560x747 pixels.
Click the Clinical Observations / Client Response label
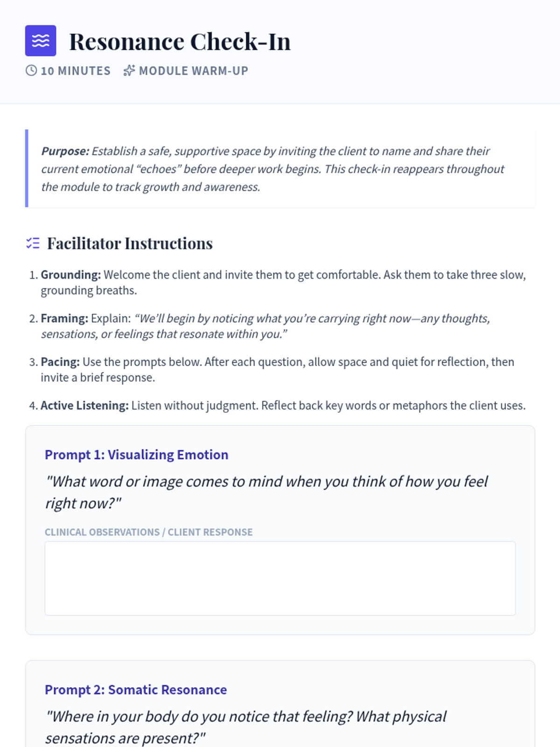click(x=149, y=532)
